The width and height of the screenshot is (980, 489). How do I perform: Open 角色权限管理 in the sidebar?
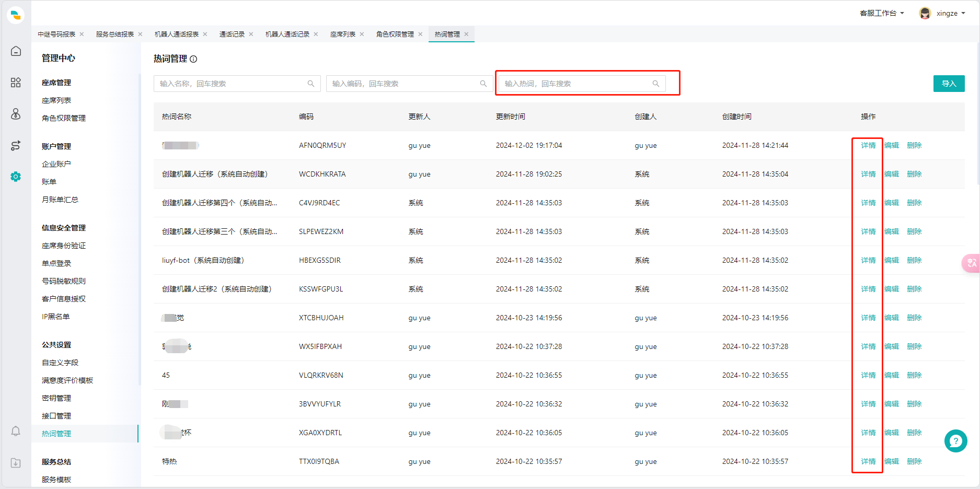pyautogui.click(x=64, y=118)
